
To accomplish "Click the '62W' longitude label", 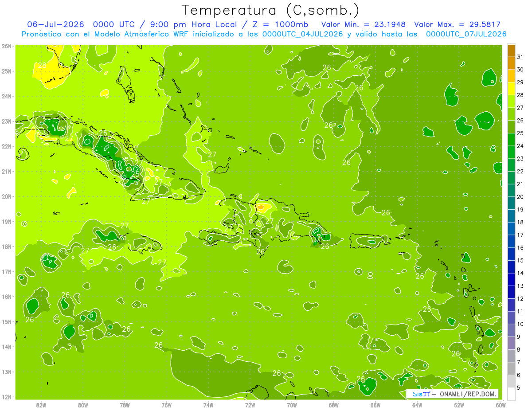I will pyautogui.click(x=459, y=405).
